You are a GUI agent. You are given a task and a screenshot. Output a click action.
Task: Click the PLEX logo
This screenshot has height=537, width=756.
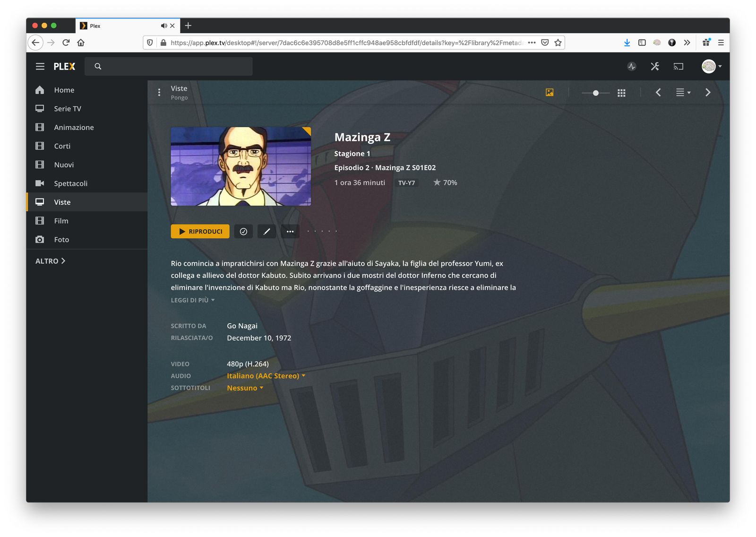[x=64, y=67]
